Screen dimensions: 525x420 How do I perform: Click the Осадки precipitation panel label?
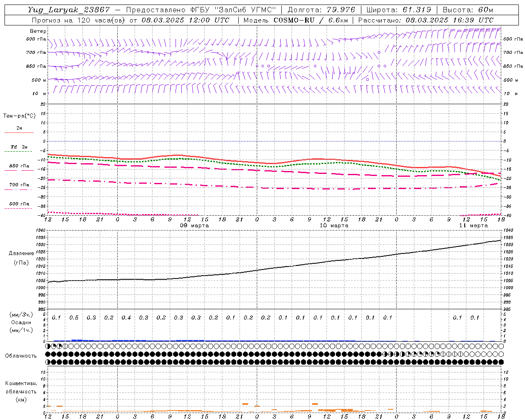click(x=21, y=322)
